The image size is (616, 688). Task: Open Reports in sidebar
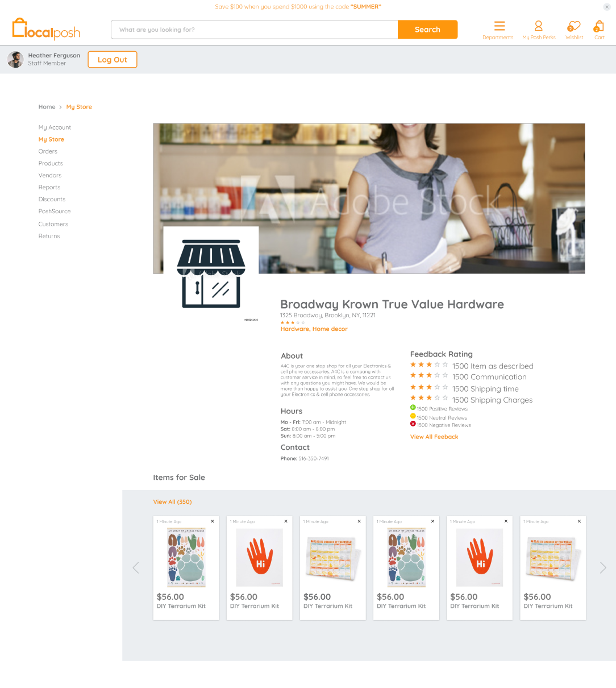point(49,187)
